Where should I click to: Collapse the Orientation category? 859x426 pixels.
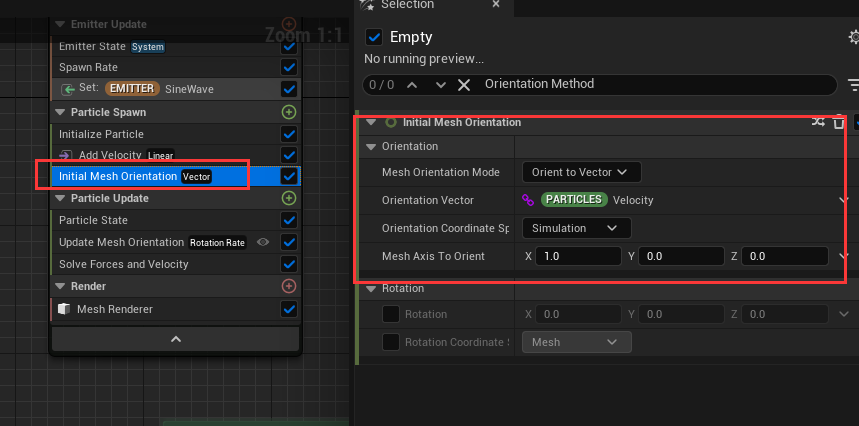point(372,146)
